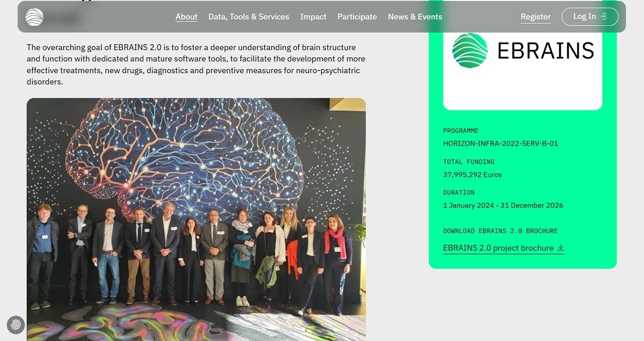Download the EBRAINS 2.0 project brochure
644x341 pixels.
(504, 248)
